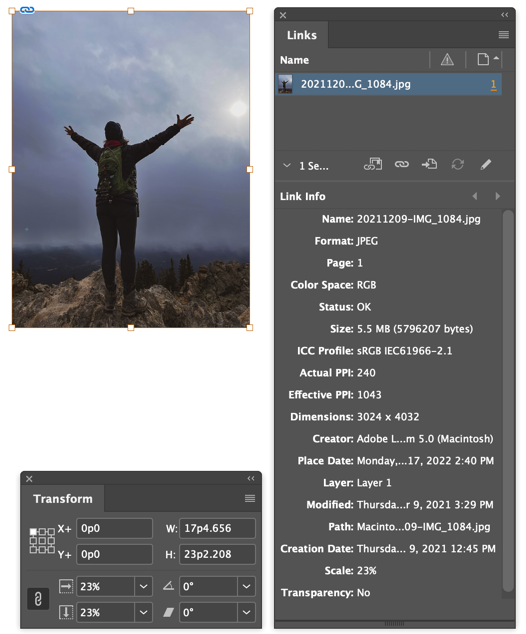Open the Rotation angle dropdown

point(246,586)
